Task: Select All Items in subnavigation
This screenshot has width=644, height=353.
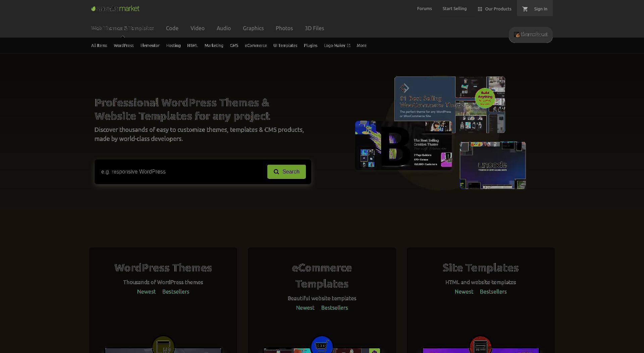Action: click(x=99, y=45)
